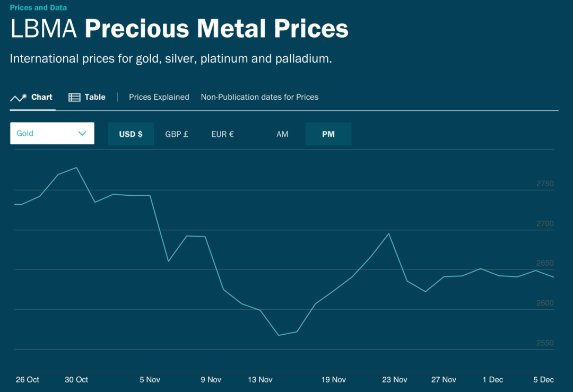Click the chart low point after 13 Nov

[x=279, y=335]
